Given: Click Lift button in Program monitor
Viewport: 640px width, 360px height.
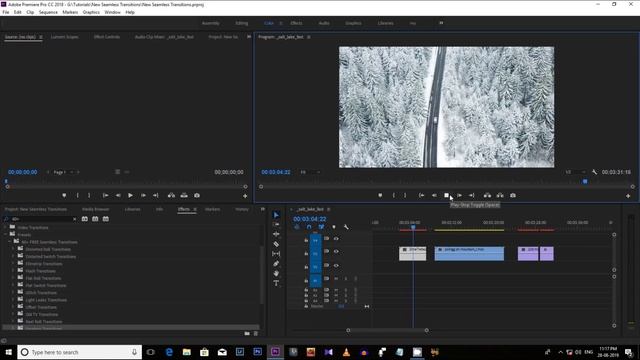Looking at the screenshot, I should tap(487, 196).
